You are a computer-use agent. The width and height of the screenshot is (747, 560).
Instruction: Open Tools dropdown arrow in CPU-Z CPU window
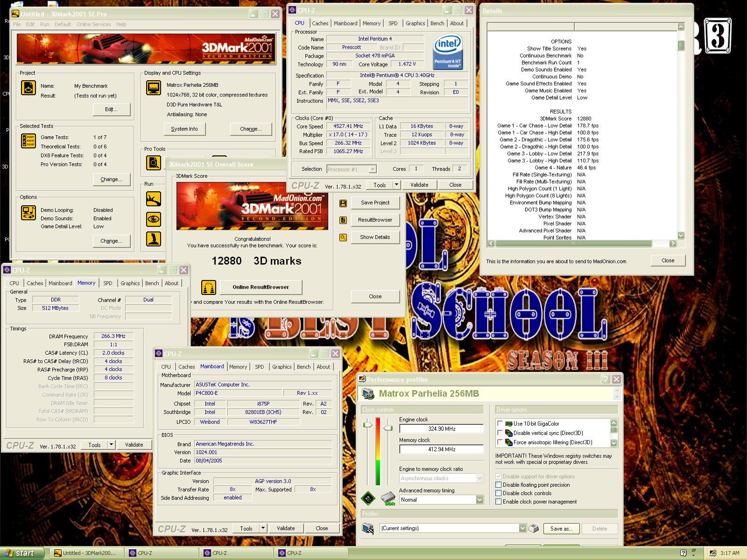click(x=396, y=185)
